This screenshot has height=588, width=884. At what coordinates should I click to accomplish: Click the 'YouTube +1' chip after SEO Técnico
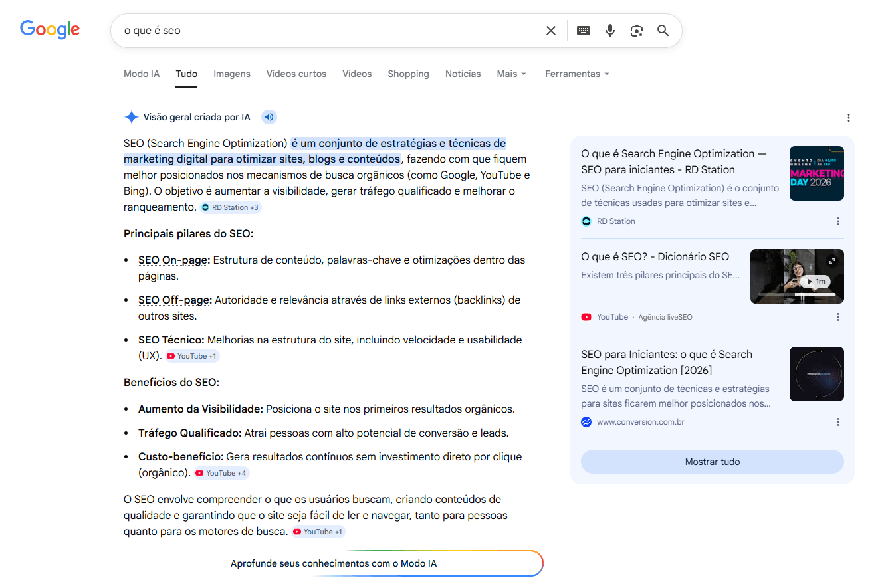click(192, 356)
